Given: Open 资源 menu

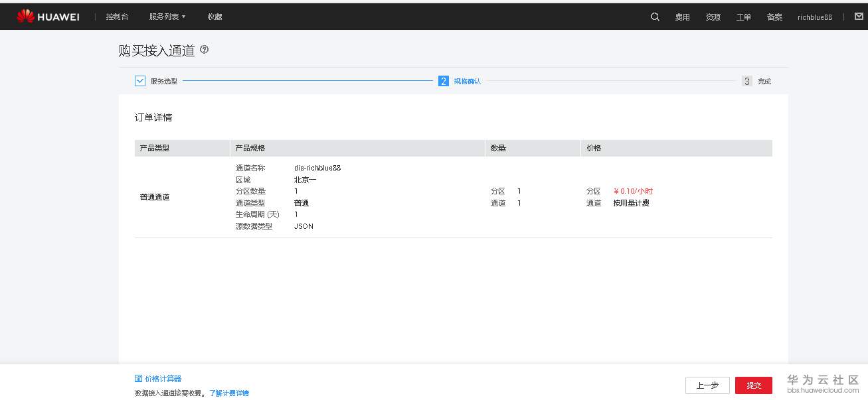Looking at the screenshot, I should (x=713, y=17).
